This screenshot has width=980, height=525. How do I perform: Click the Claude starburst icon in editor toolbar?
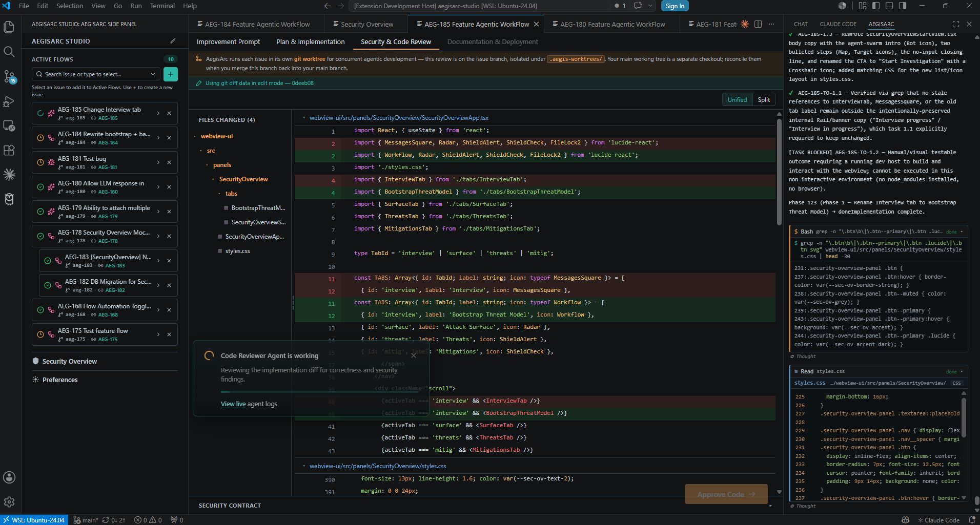[745, 24]
